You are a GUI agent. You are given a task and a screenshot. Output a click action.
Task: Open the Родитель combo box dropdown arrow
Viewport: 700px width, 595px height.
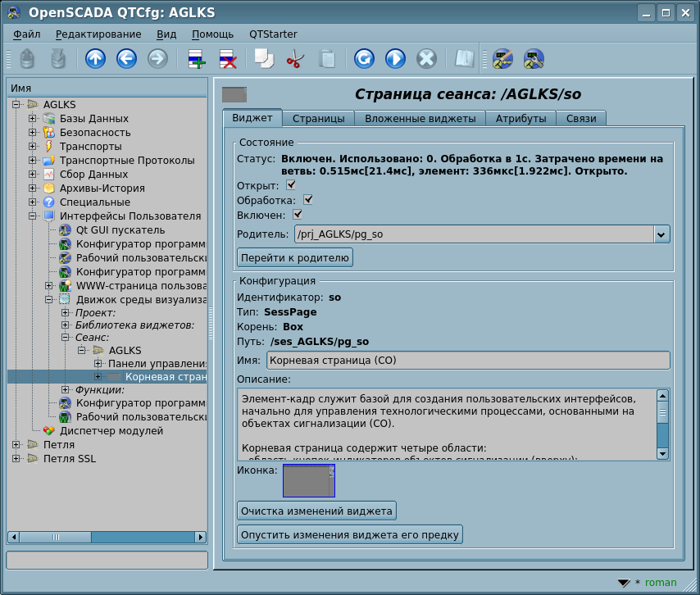(661, 234)
